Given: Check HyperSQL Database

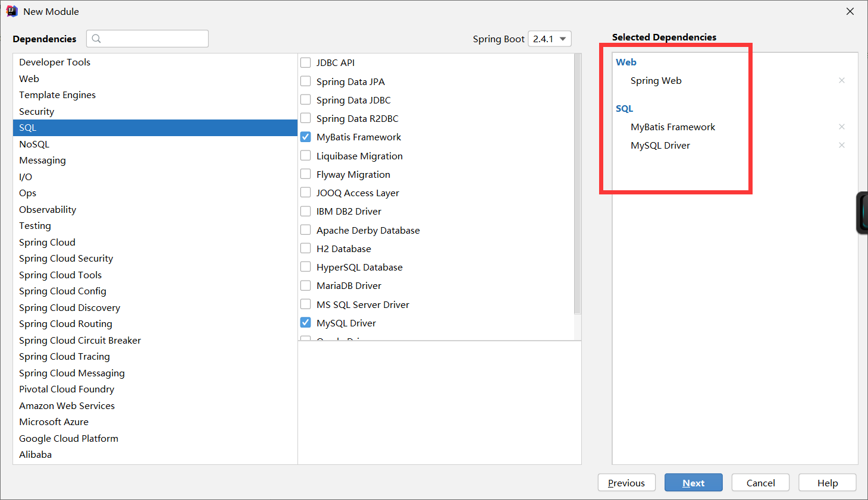Looking at the screenshot, I should pos(306,266).
